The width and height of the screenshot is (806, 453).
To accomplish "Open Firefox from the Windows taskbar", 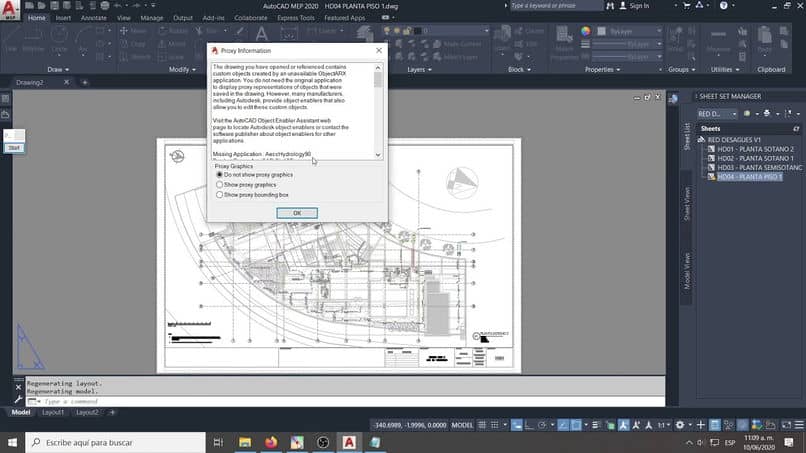I will click(x=271, y=441).
